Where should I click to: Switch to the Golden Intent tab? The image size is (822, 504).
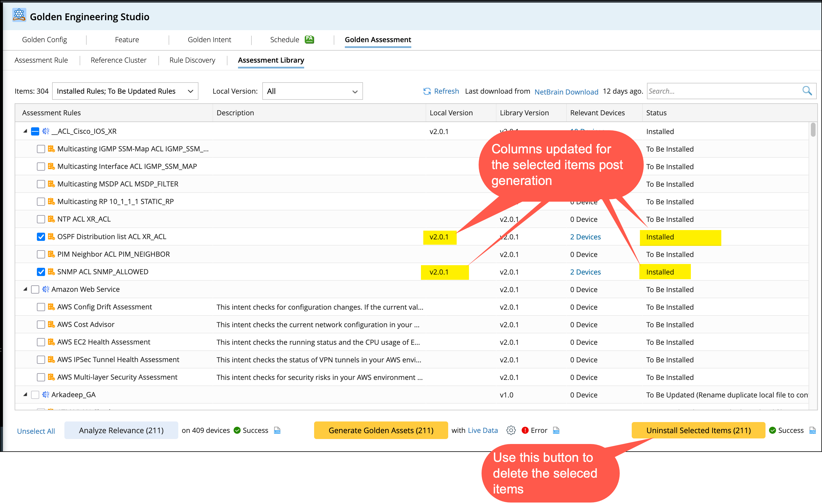tap(209, 40)
